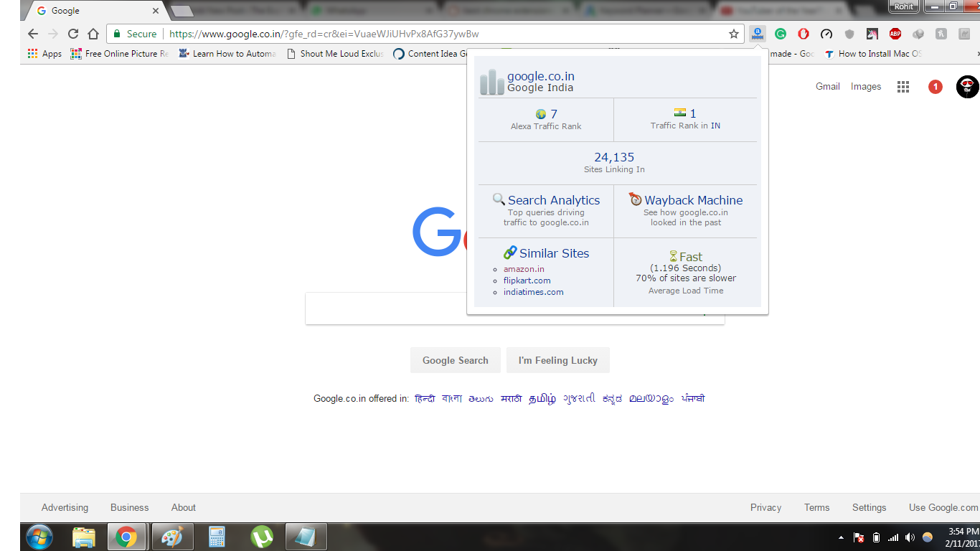The image size is (980, 551).
Task: Open flipkart.com from Similar Sites
Action: pos(527,281)
